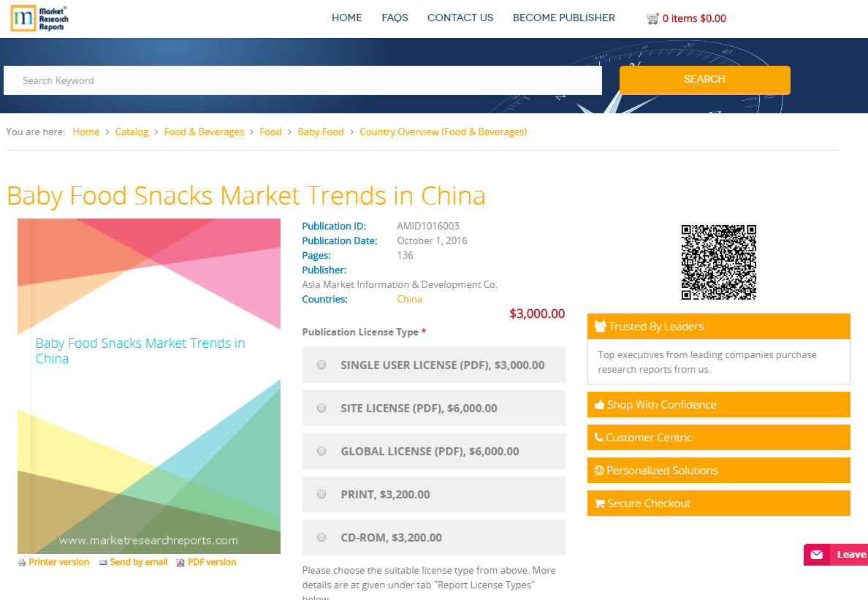Select the SITE LICENSE radio button
The image size is (868, 600).
click(321, 409)
